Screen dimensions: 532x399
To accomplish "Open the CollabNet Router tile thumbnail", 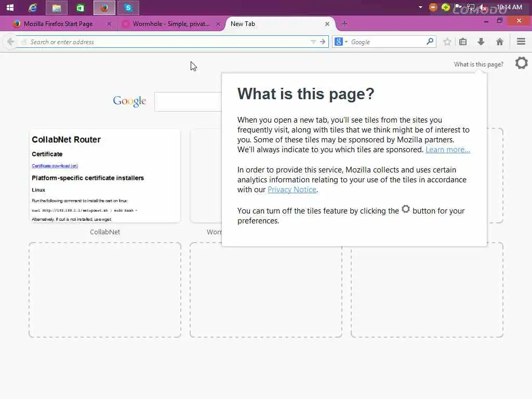I will tap(105, 176).
